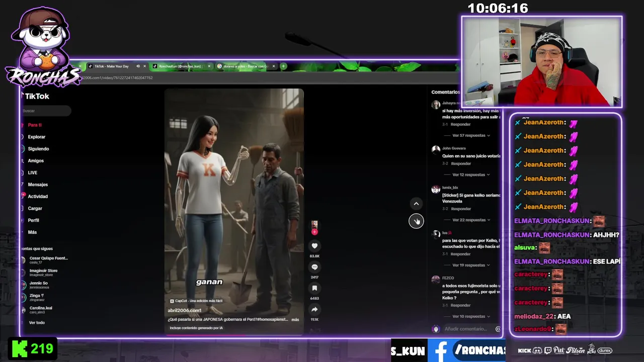644x362 pixels.
Task: Click the CapCut 'Una edición más fácil' tag
Action: [196, 301]
